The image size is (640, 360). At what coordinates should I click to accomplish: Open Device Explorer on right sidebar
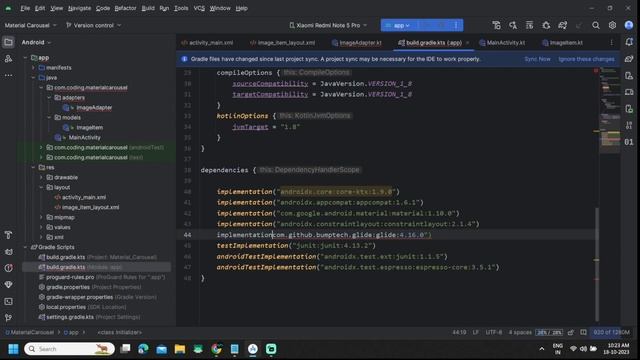coord(629,109)
